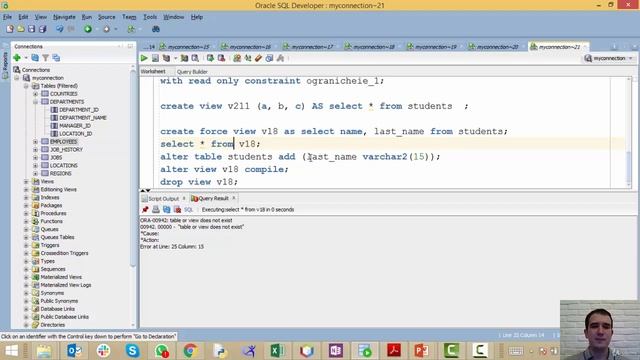Collapse the DEPARTMENTS table node
This screenshot has height=360, width=640.
pos(36,102)
